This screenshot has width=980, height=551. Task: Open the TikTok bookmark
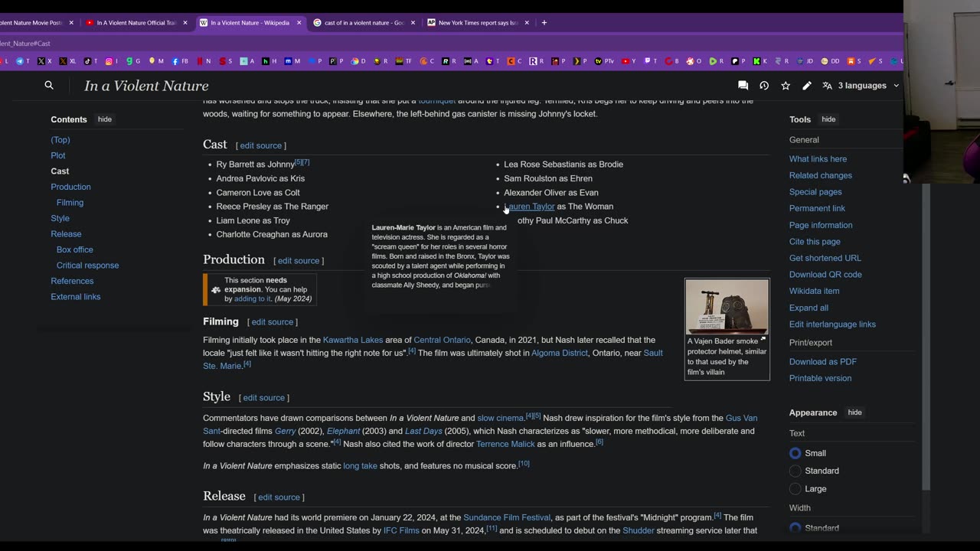pyautogui.click(x=90, y=61)
